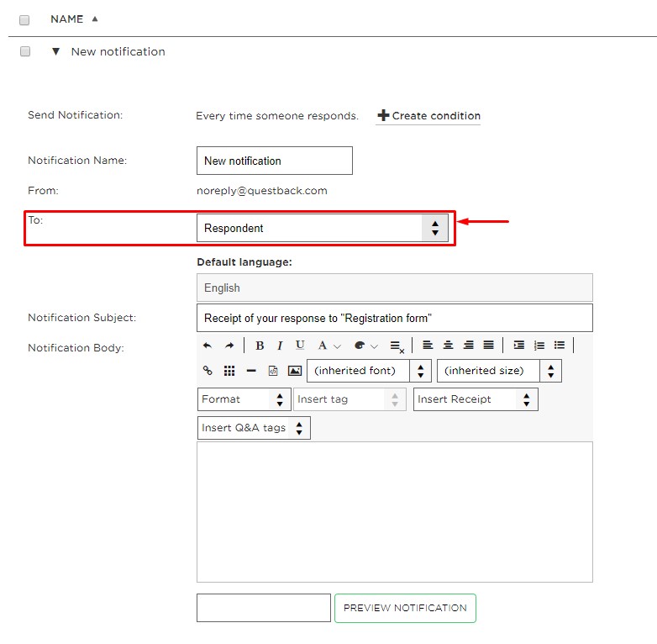Clear text formatting
Viewport: 657px width, 644px height.
[x=397, y=346]
